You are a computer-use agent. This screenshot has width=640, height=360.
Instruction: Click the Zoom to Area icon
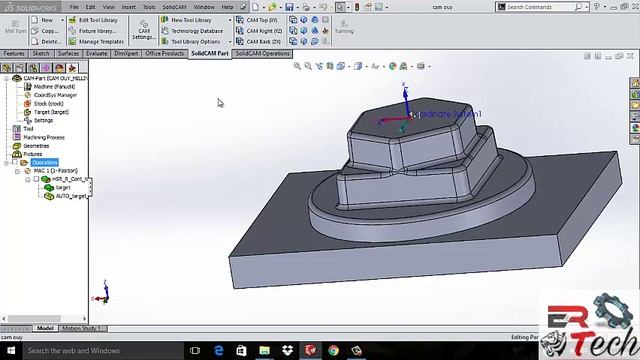click(308, 66)
